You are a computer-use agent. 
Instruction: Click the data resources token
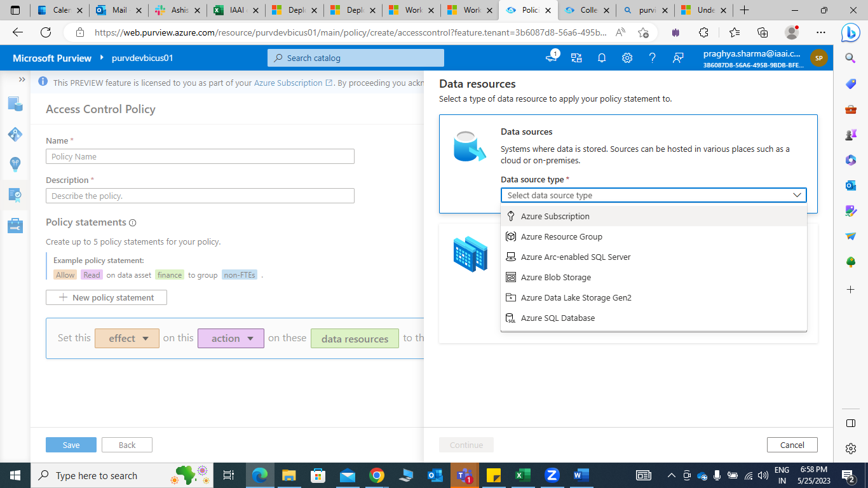pyautogui.click(x=355, y=339)
